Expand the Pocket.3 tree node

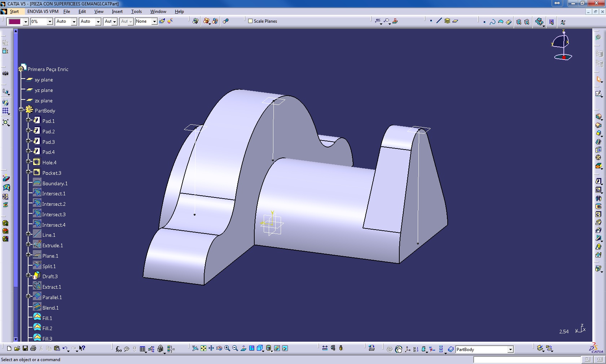click(x=28, y=172)
